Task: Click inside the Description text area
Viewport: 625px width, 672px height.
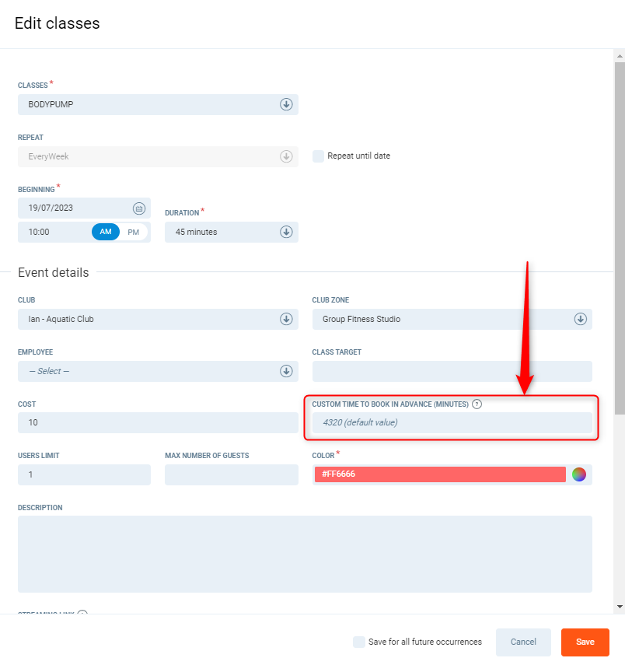Action: 305,554
